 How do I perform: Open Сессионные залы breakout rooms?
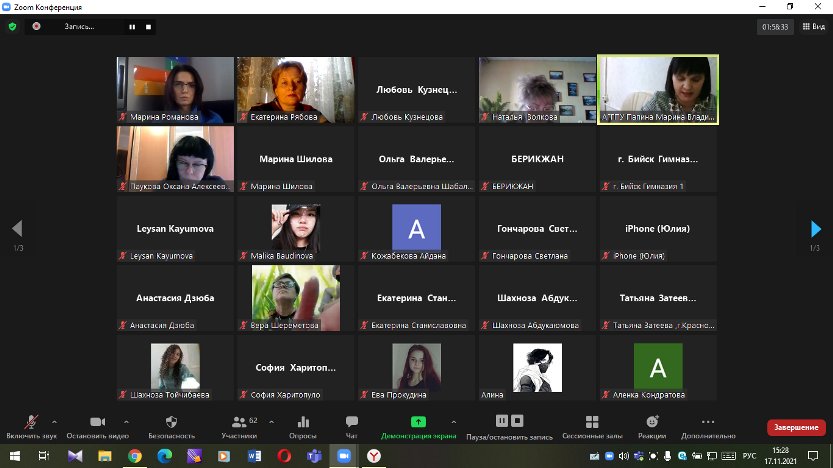[592, 424]
